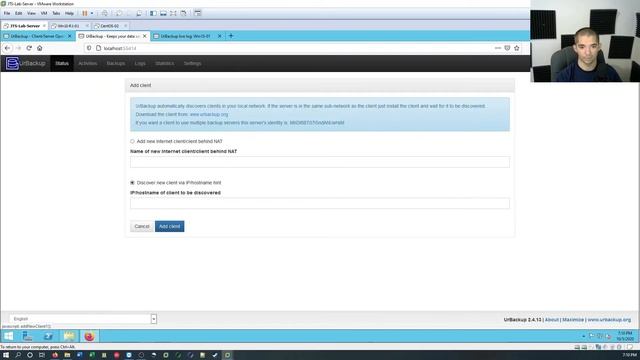The width and height of the screenshot is (640, 360).
Task: Click the VMware full screen icon
Action: coord(173,13)
